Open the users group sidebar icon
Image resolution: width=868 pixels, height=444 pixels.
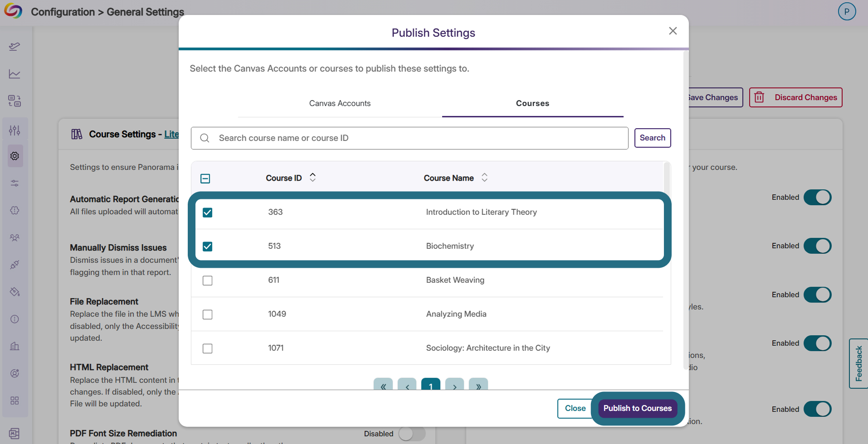pos(15,237)
